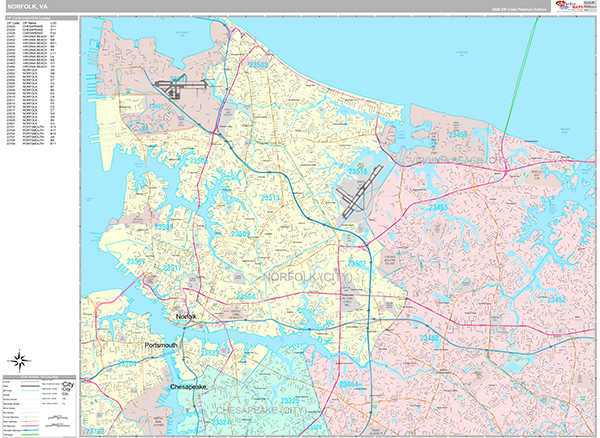
Task: Click the Portsmouth city label
Action: click(x=161, y=345)
